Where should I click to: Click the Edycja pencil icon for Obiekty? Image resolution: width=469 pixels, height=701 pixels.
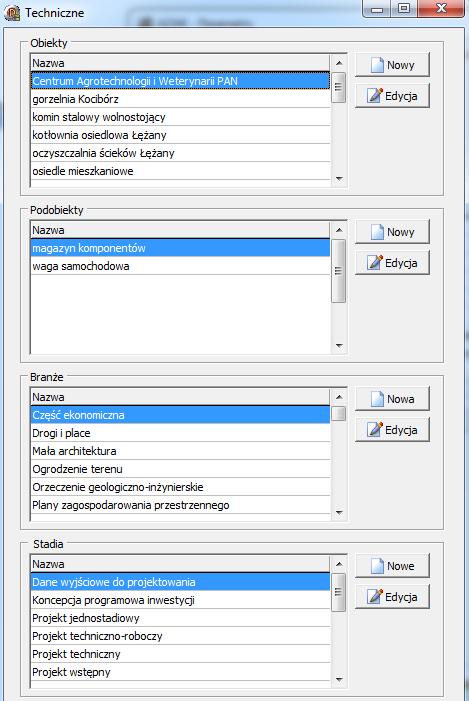(375, 95)
